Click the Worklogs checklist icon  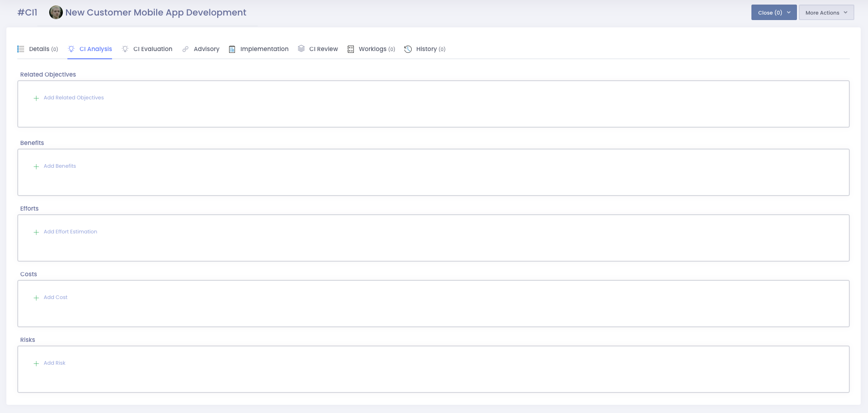click(351, 49)
